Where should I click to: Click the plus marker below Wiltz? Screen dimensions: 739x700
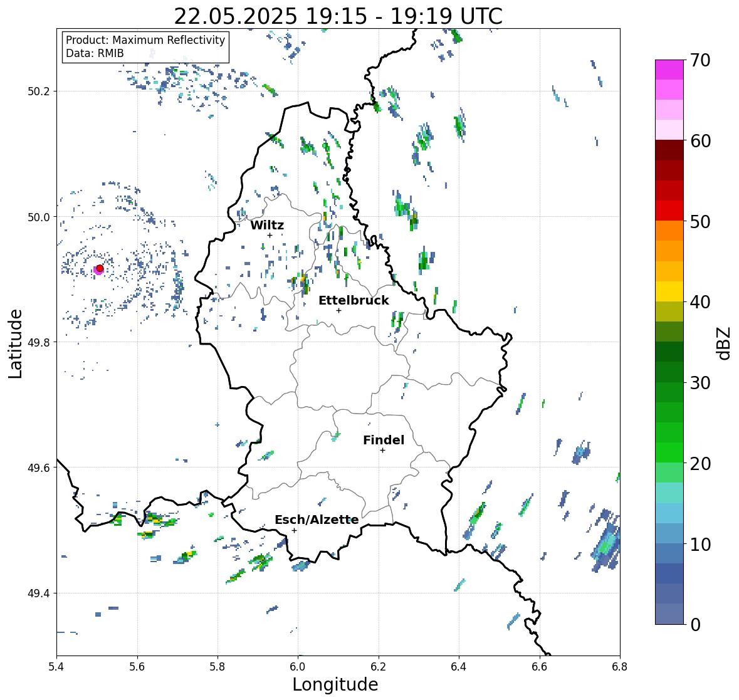pyautogui.click(x=270, y=235)
